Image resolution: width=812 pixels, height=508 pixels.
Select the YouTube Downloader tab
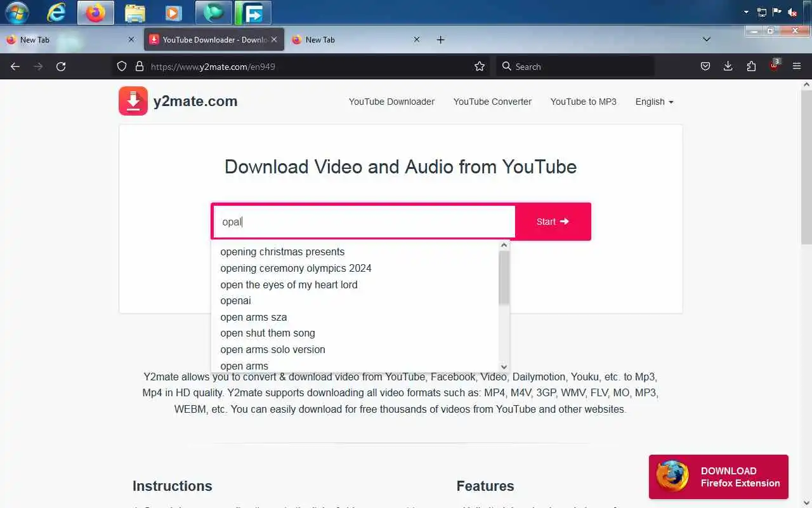pos(214,39)
